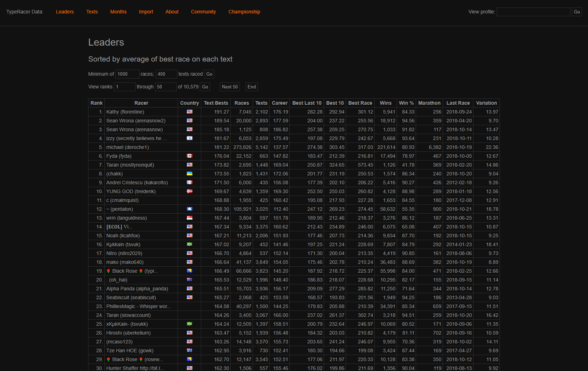This screenshot has height=371, width=588.
Task: Go to the Import section
Action: pos(146,12)
